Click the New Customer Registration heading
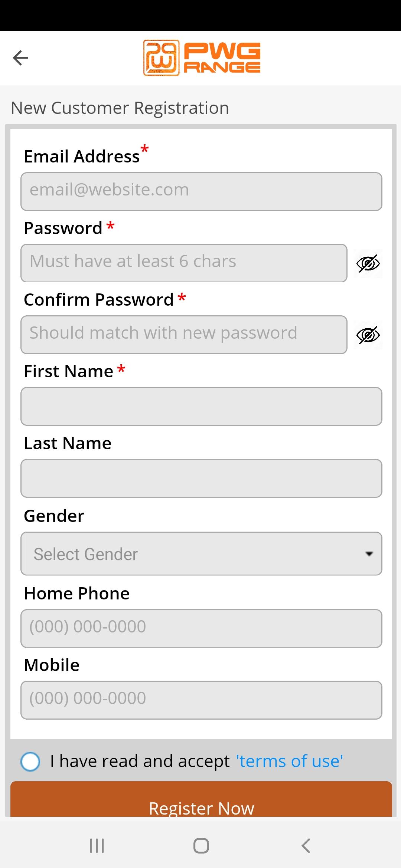This screenshot has height=868, width=401. coord(120,108)
